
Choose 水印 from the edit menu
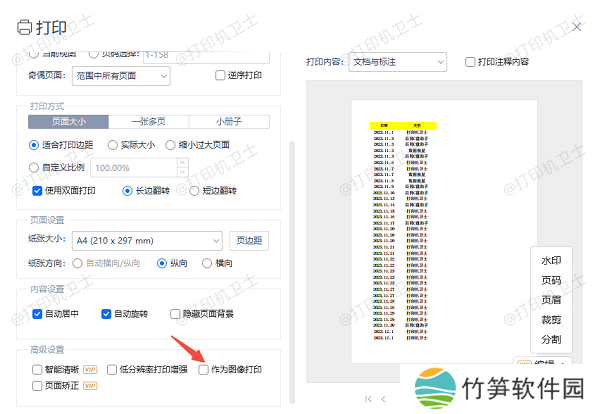tap(551, 261)
